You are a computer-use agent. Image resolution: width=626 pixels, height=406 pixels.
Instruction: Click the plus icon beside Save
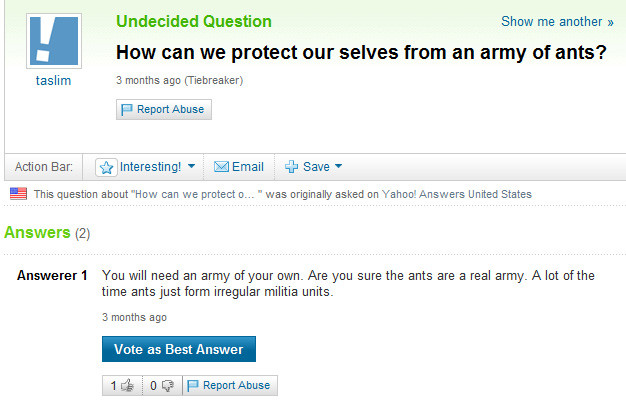click(292, 167)
